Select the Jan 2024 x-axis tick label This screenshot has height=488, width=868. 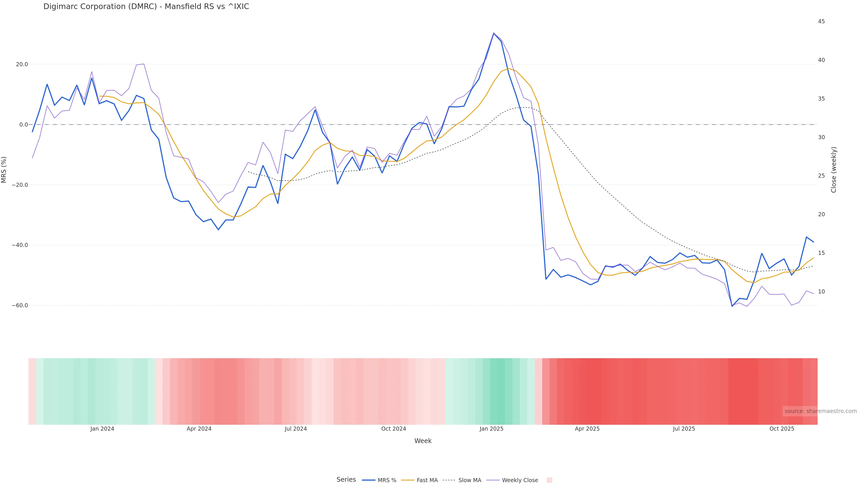(x=102, y=429)
